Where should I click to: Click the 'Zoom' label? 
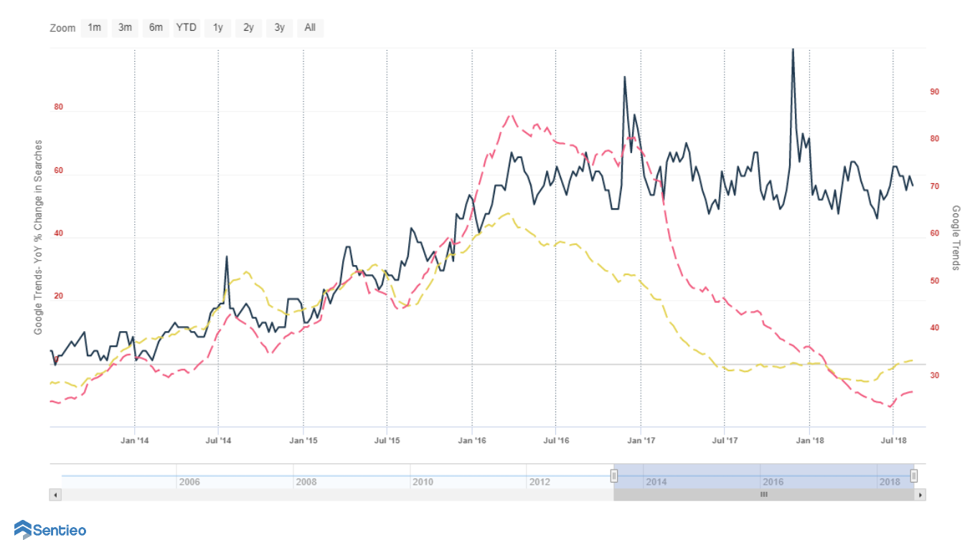(x=62, y=29)
